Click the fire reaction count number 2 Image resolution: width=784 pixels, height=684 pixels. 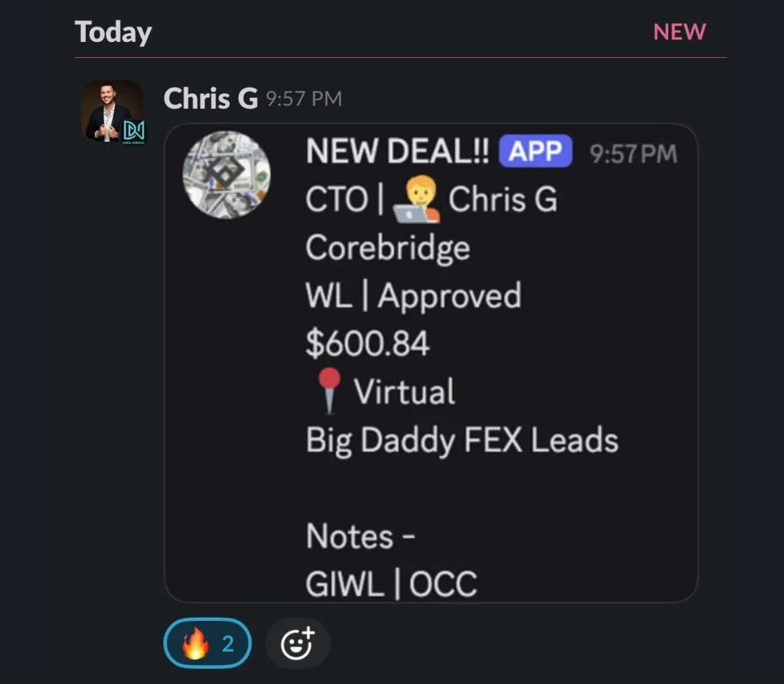point(228,643)
